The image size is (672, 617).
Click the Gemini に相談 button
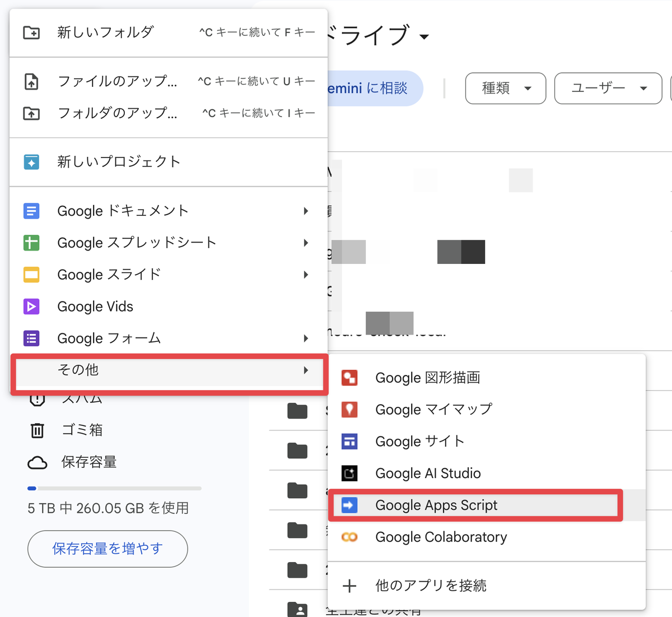click(x=375, y=89)
